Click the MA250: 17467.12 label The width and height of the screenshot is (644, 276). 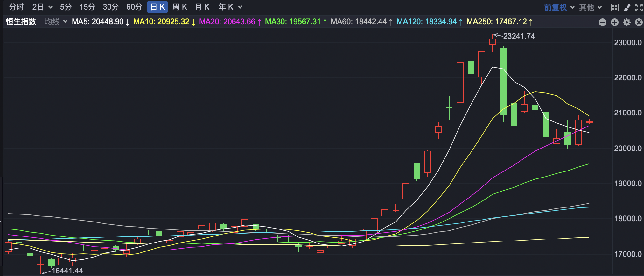(500, 22)
